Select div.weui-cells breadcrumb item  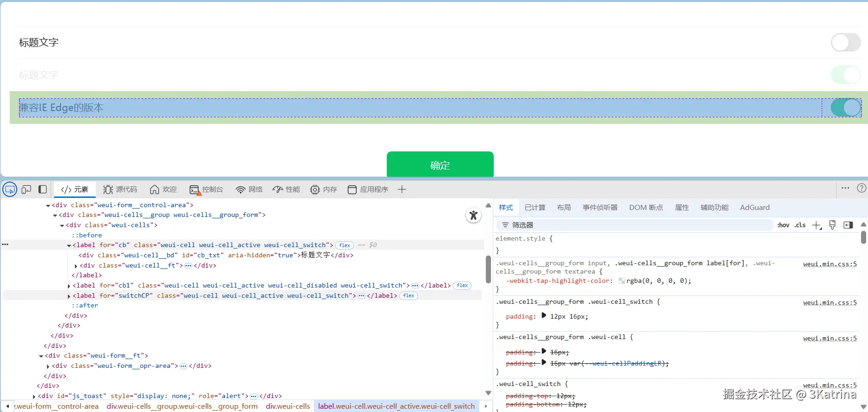point(288,406)
